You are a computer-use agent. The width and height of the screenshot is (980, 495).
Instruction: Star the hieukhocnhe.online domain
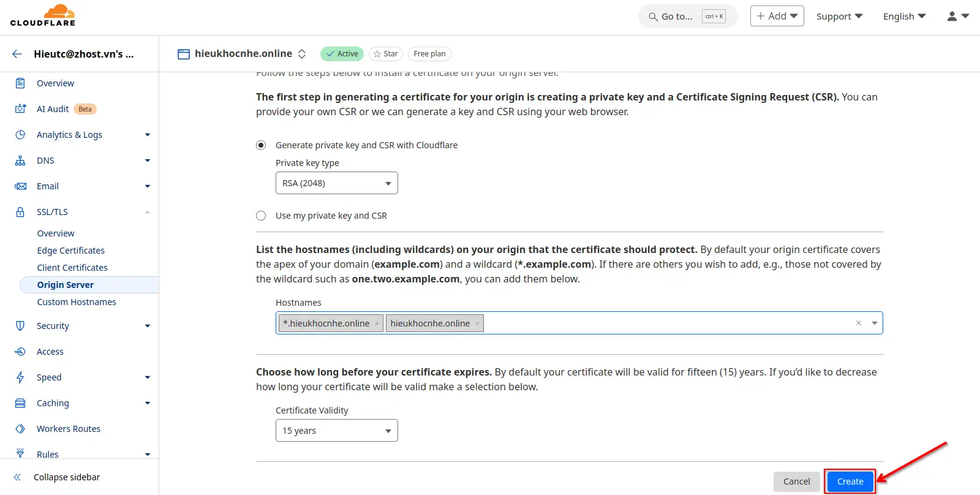coord(386,54)
